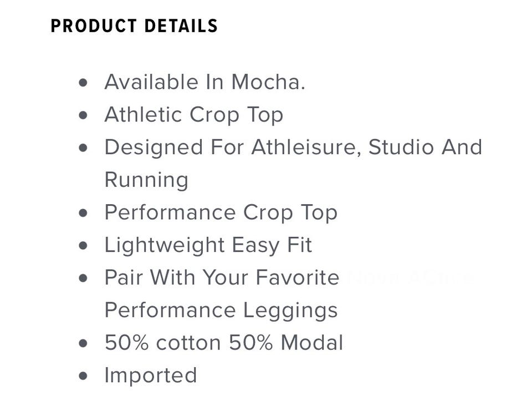Viewport: 532px width, 416px height.
Task: Click the bullet beside "Performance Crop Top"
Action: point(84,213)
